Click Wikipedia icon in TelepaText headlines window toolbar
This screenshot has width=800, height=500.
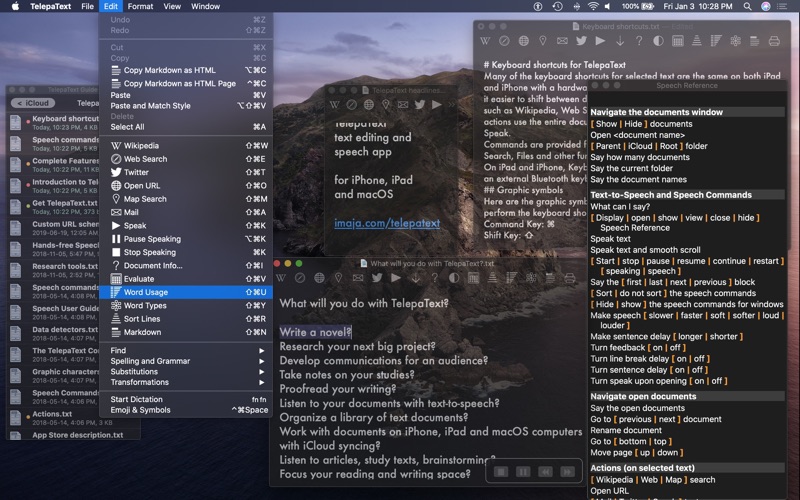pos(334,105)
